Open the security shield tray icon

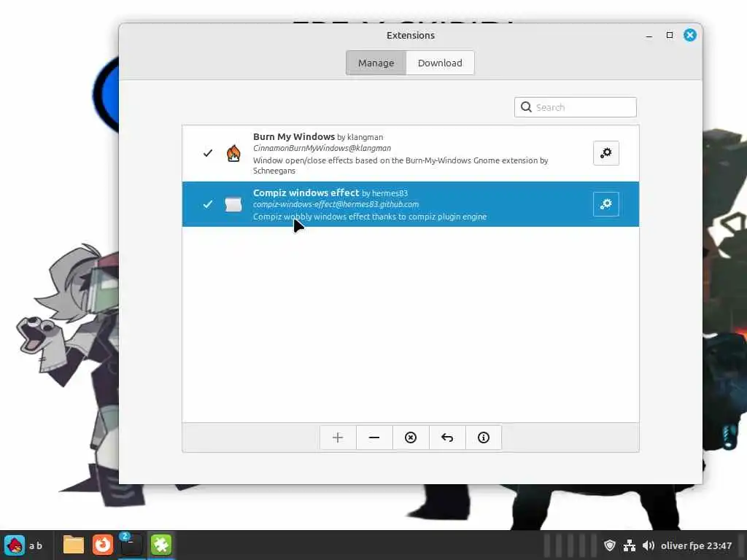pyautogui.click(x=610, y=545)
